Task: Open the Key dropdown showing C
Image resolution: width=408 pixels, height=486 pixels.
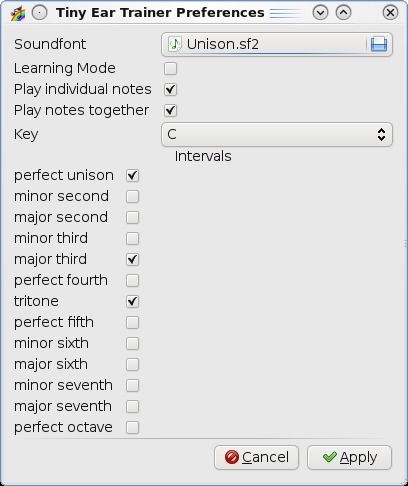Action: 277,135
